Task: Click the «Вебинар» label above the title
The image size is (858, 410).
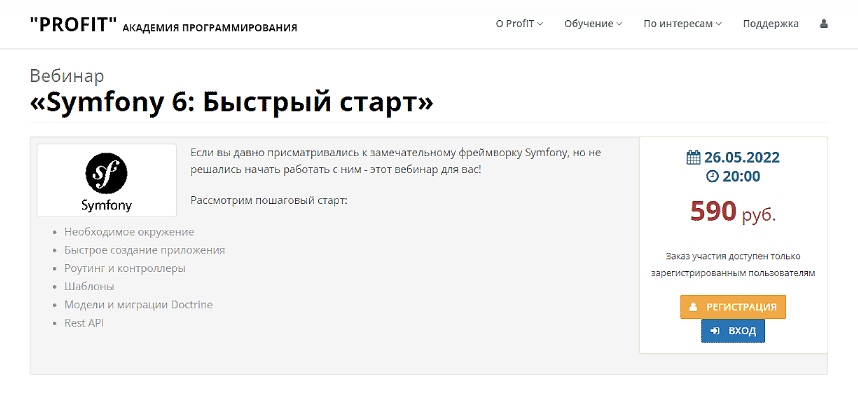Action: pyautogui.click(x=67, y=76)
